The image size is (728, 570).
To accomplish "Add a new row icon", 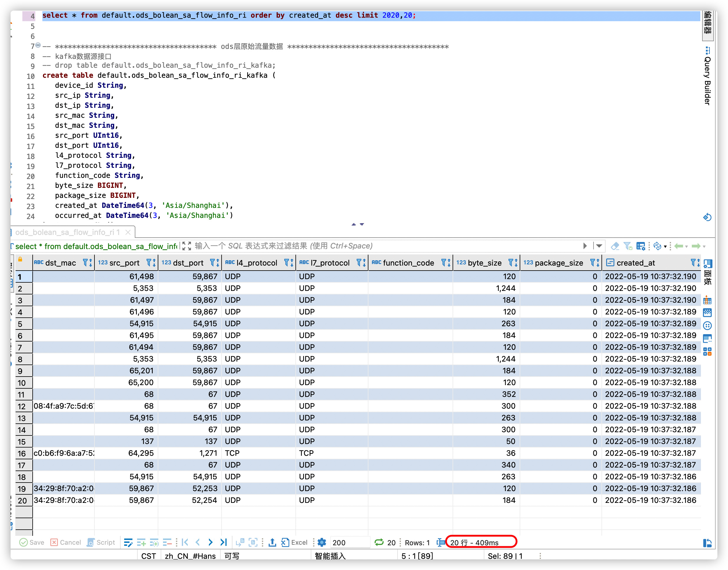I will [141, 542].
